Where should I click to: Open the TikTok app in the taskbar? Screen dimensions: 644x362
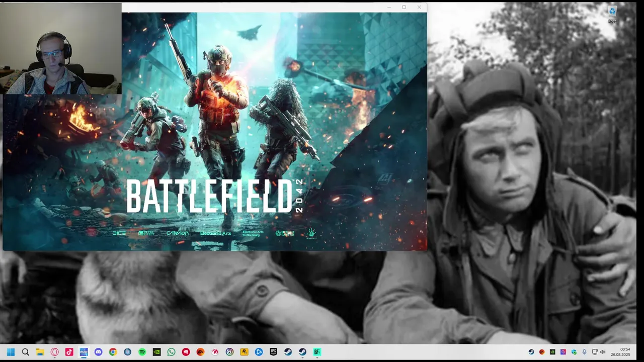69,352
